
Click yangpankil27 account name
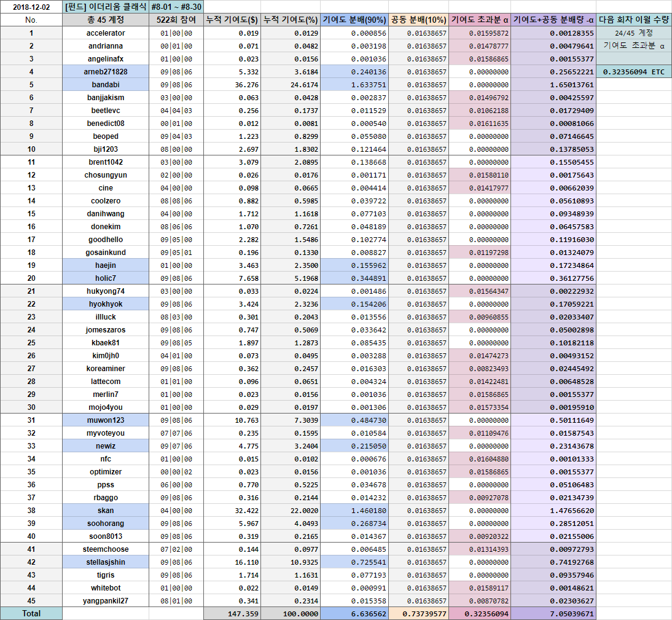106,601
